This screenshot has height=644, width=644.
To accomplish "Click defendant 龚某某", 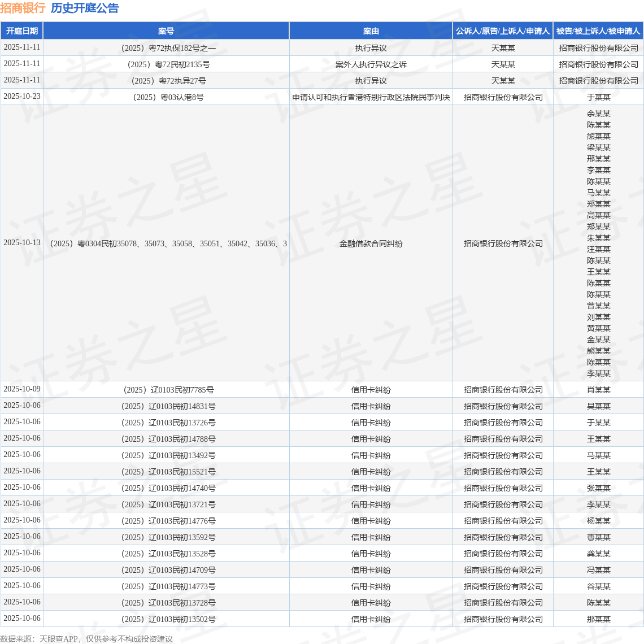I will [x=598, y=554].
